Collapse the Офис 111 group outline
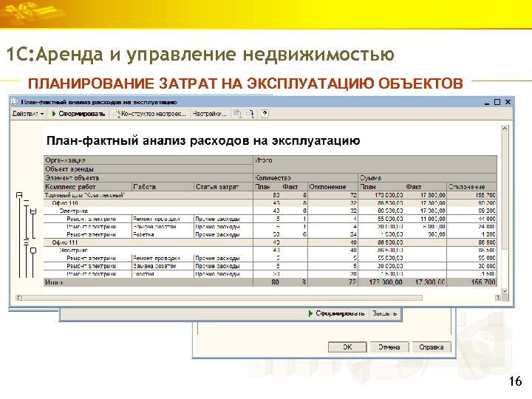 [26, 242]
